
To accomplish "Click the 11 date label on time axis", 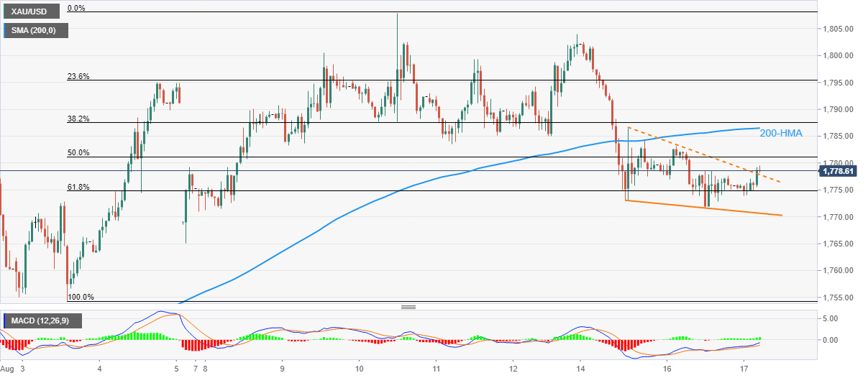I will click(436, 367).
